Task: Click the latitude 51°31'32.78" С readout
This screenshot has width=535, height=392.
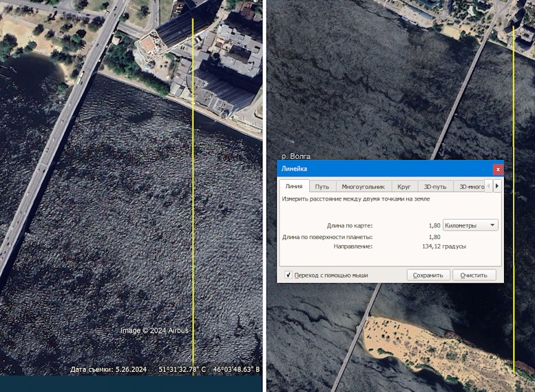Action: (182, 369)
